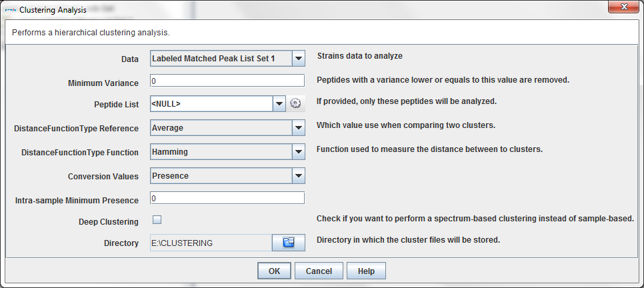Image resolution: width=644 pixels, height=288 pixels.
Task: Focus the Minimum Variance input field
Action: point(227,81)
